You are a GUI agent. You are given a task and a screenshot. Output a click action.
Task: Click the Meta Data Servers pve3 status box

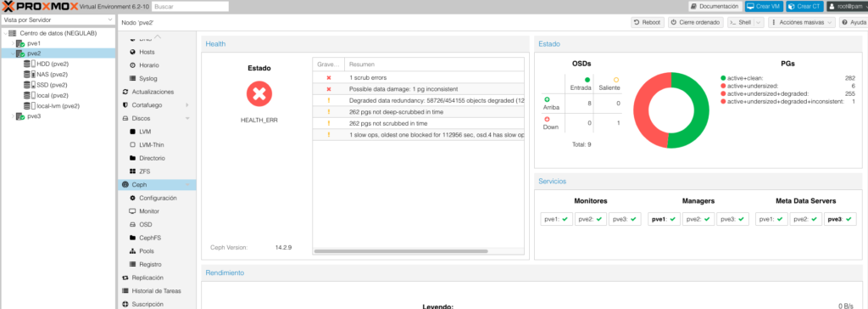(840, 219)
